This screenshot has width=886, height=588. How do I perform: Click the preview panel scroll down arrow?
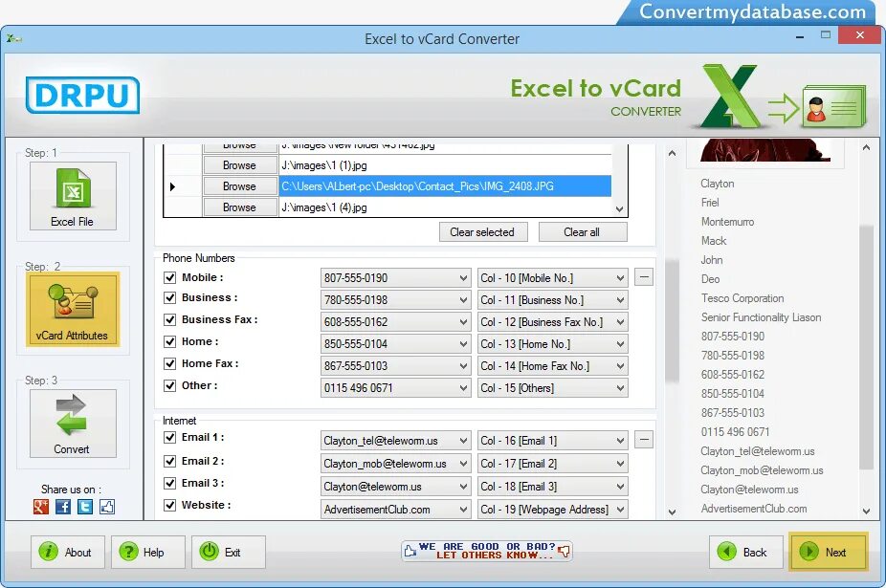coord(866,512)
